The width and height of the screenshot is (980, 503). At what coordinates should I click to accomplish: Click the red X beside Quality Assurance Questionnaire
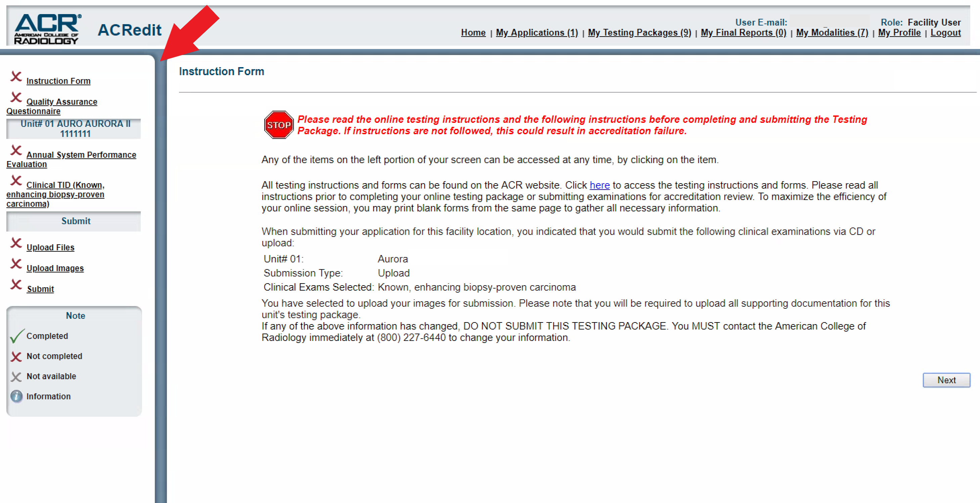[16, 98]
